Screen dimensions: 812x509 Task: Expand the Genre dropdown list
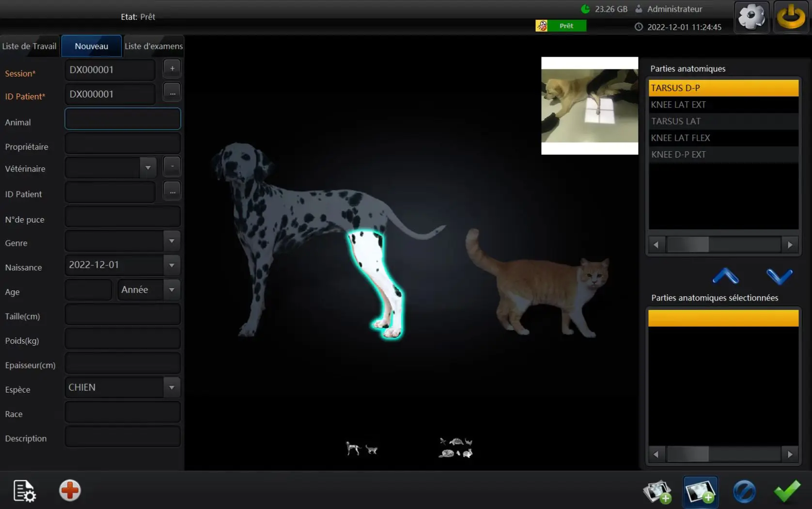coord(171,241)
